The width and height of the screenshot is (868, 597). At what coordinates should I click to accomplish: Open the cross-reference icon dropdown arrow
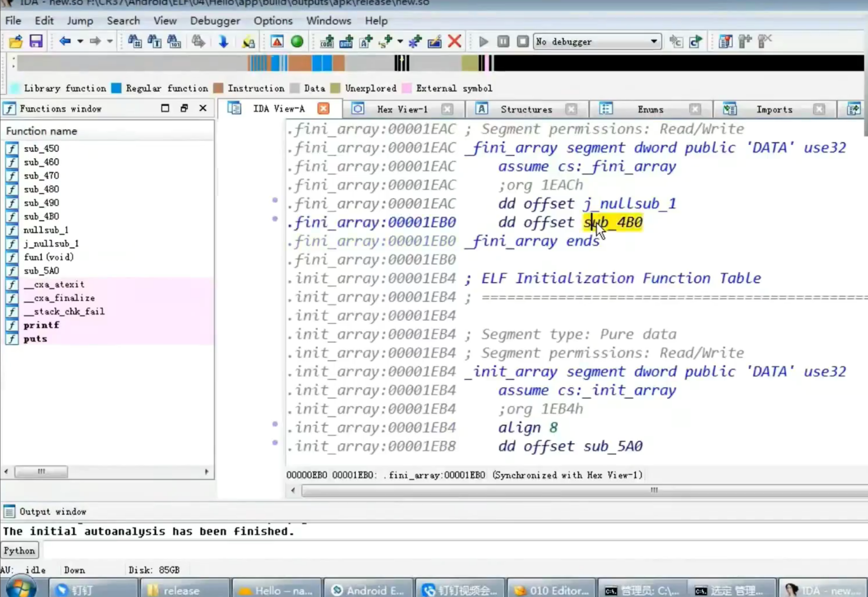[x=400, y=42]
